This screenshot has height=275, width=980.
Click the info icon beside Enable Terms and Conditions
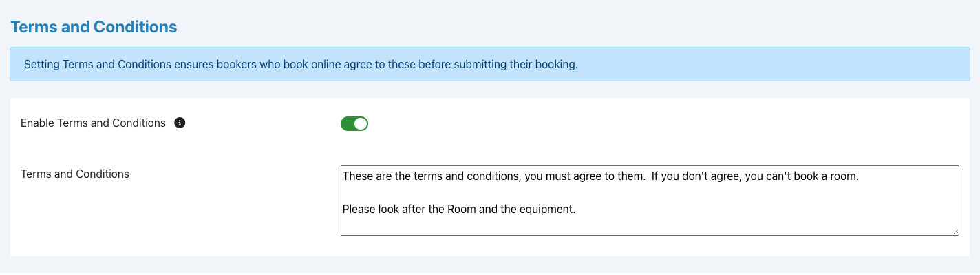pos(180,123)
